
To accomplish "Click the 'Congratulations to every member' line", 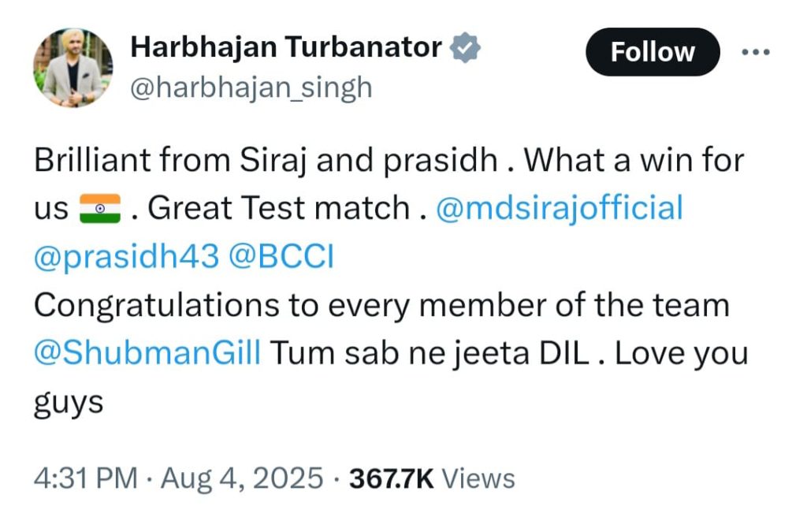I will coord(381,306).
